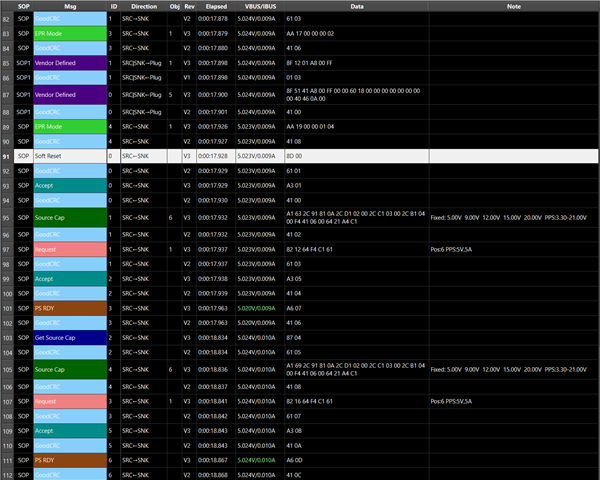Select the Accept message in row 109
Viewport: 600px width, 480px height.
pos(70,431)
